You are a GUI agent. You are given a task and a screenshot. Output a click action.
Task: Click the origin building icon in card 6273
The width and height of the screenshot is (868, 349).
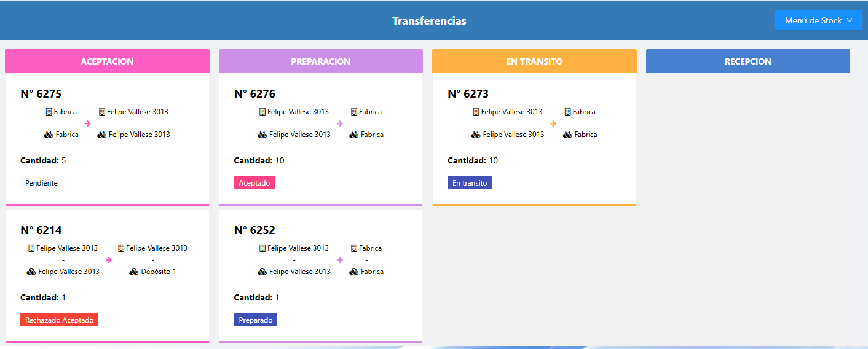[x=476, y=112]
